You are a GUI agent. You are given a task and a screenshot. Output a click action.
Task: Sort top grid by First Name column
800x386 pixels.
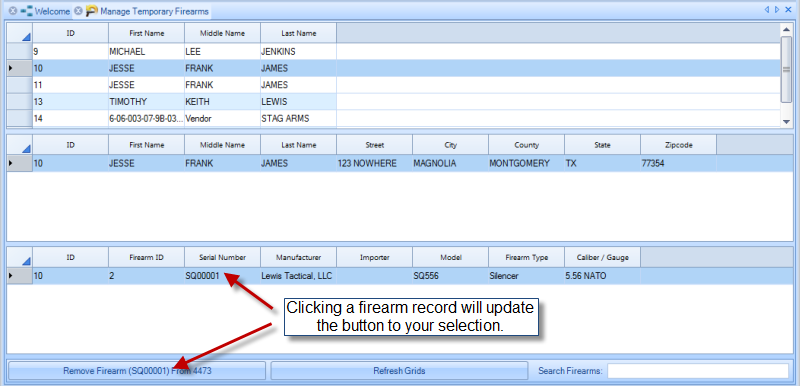click(146, 33)
